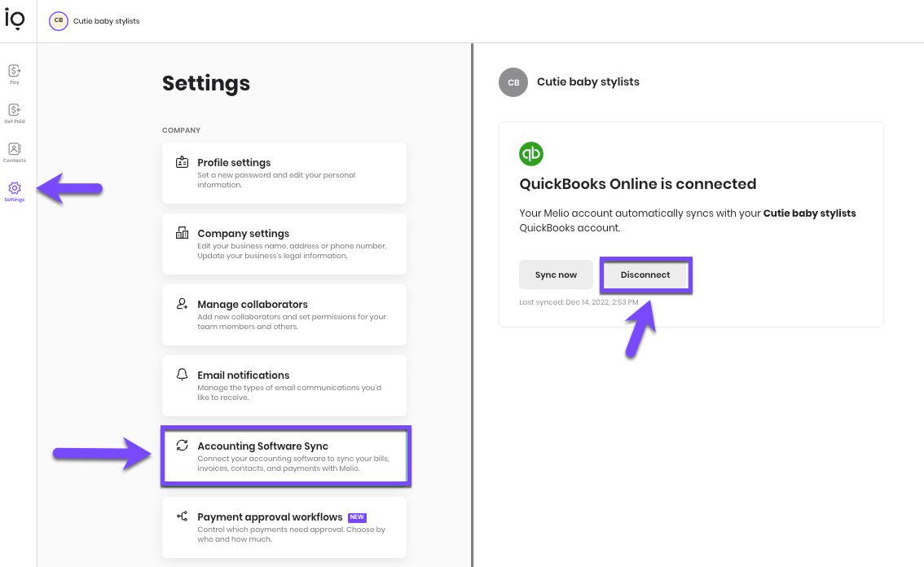The height and width of the screenshot is (567, 924).
Task: Click the 'Your Melio account automatically syncs' text
Action: [x=688, y=221]
